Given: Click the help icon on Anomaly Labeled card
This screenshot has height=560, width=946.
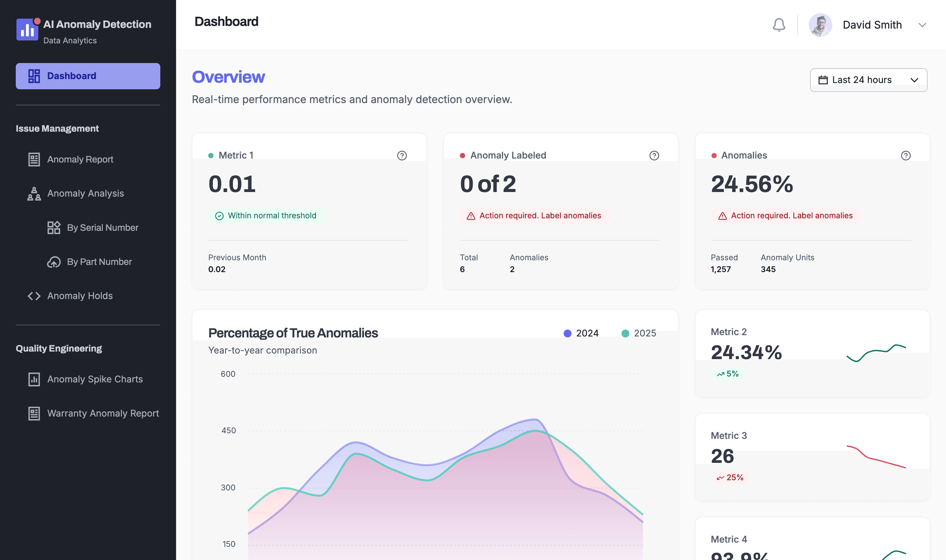Looking at the screenshot, I should (x=654, y=156).
